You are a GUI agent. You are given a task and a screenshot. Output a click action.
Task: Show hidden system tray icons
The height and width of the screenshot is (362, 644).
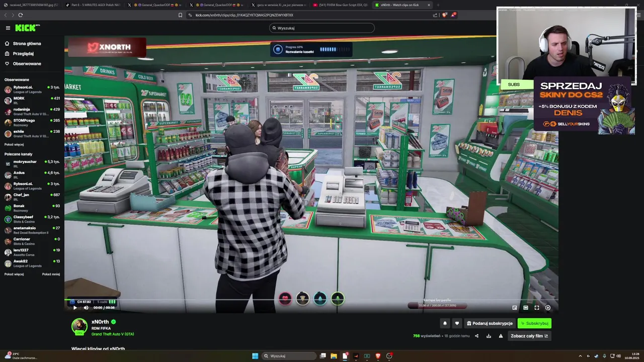coord(580,356)
